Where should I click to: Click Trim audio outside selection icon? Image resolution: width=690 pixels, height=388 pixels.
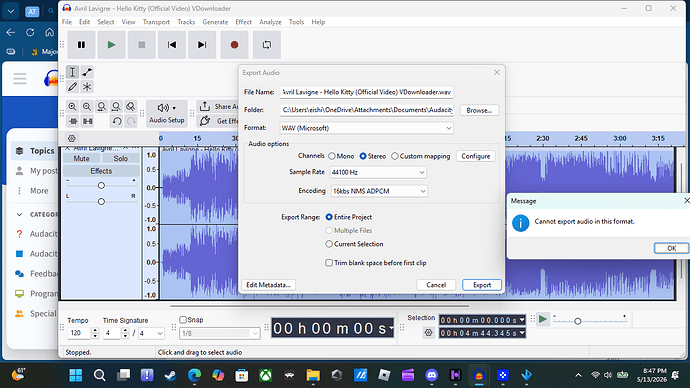tap(73, 121)
